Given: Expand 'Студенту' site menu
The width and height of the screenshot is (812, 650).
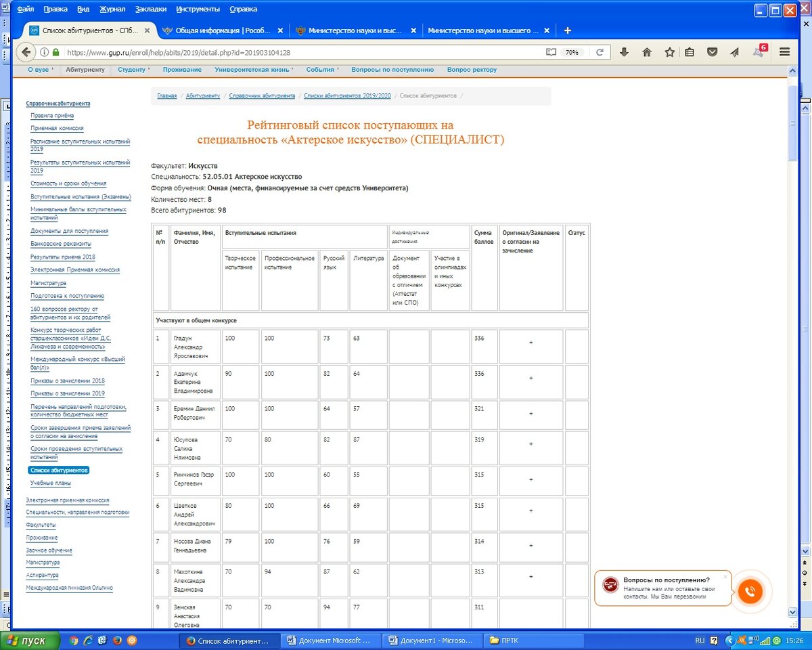Looking at the screenshot, I should (x=133, y=70).
